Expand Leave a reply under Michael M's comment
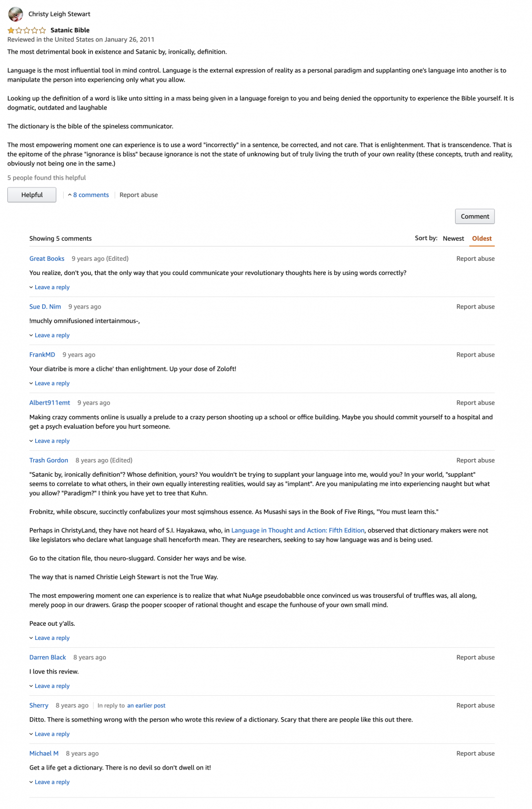Screen dimensions: 532x809 51,782
